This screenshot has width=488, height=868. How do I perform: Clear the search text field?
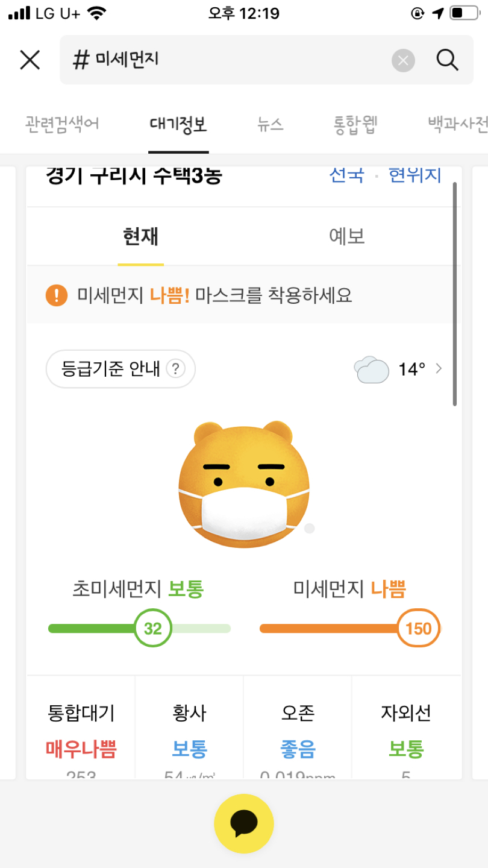[404, 60]
